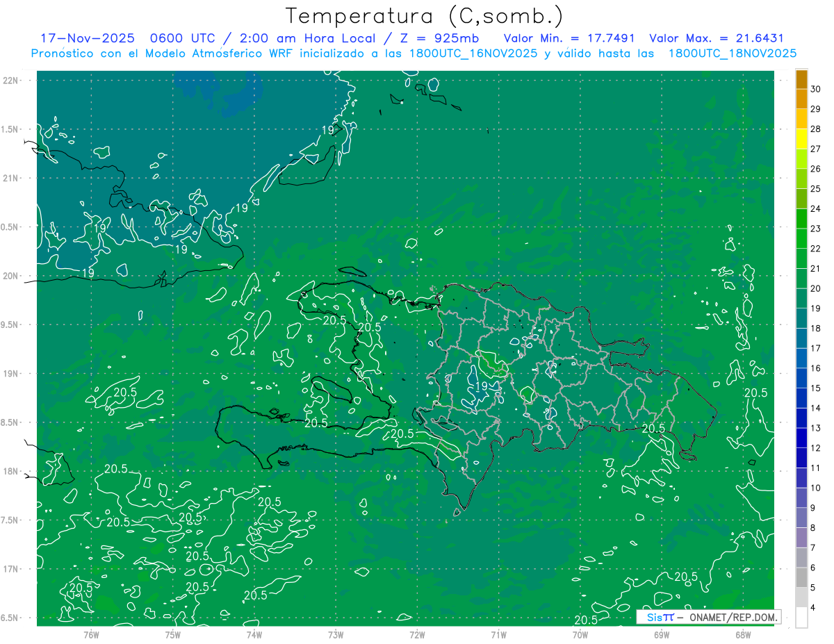Click the '18N' latitude axis label
834x644 pixels.
11,471
